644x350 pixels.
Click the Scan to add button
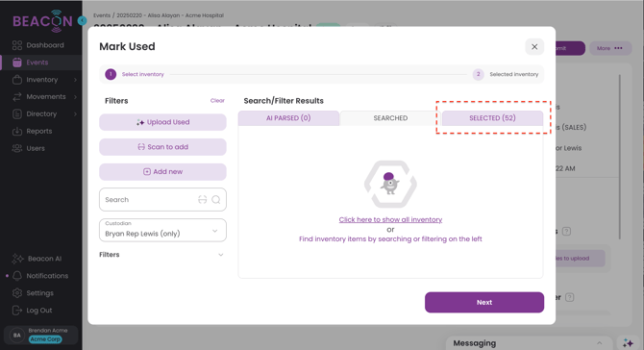click(162, 147)
